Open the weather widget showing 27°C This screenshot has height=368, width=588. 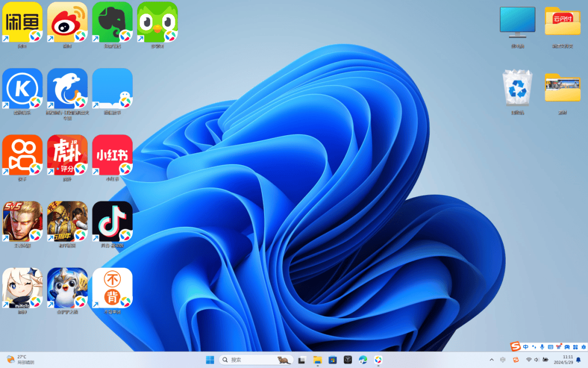coord(20,359)
